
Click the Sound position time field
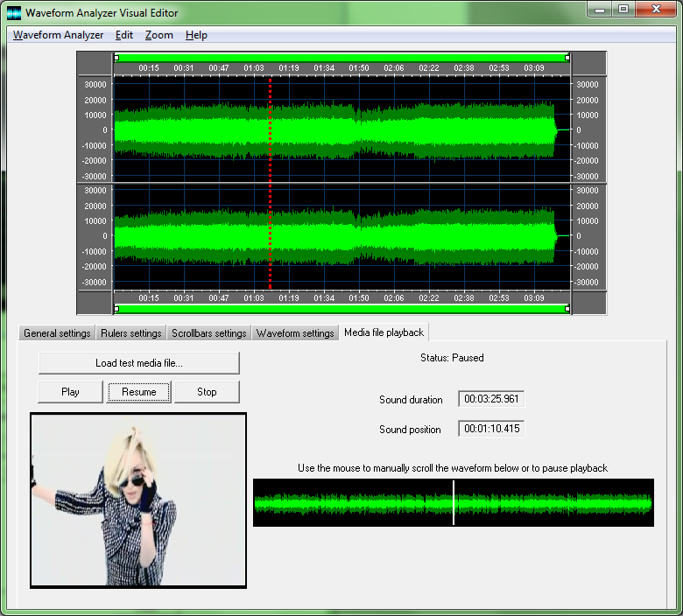(x=491, y=429)
